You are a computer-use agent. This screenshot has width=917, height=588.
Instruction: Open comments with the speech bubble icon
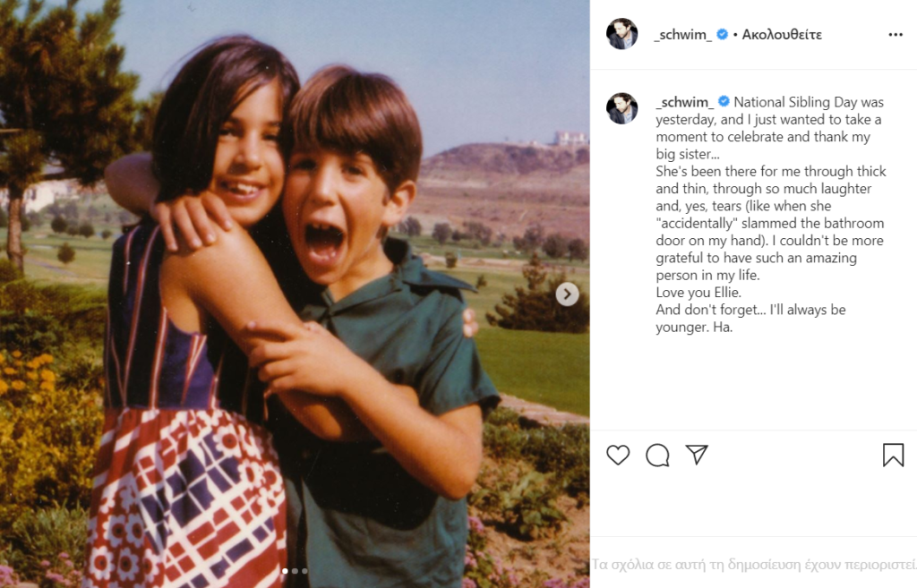point(657,455)
